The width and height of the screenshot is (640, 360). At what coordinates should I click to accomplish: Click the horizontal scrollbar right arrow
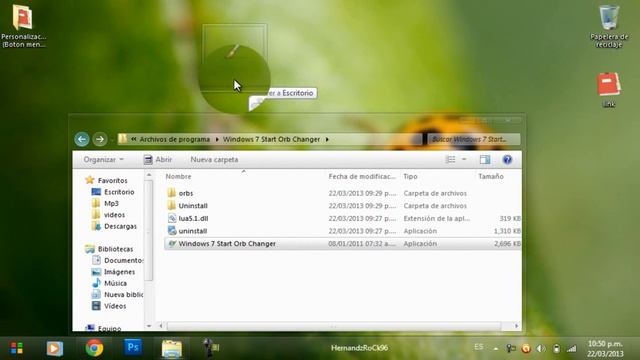click(x=516, y=326)
